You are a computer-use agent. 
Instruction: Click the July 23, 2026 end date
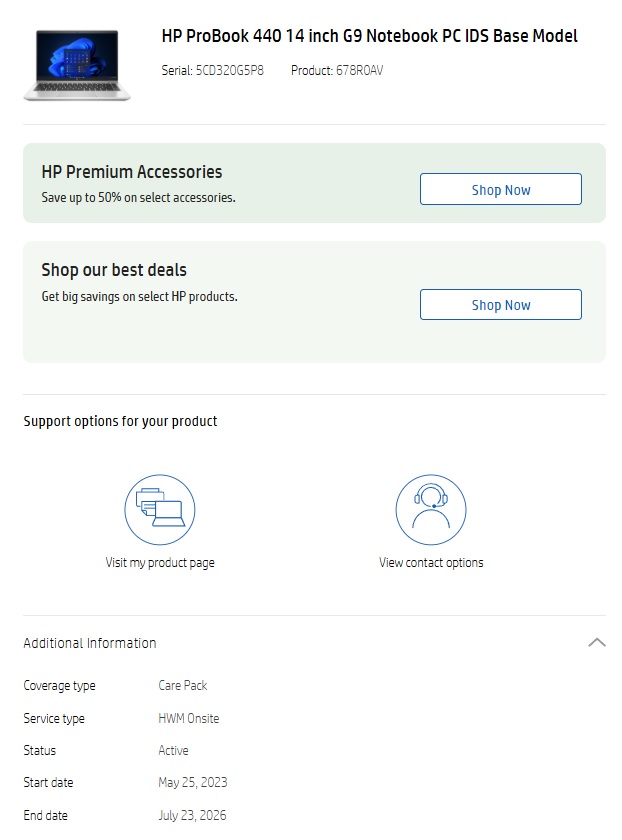click(192, 815)
